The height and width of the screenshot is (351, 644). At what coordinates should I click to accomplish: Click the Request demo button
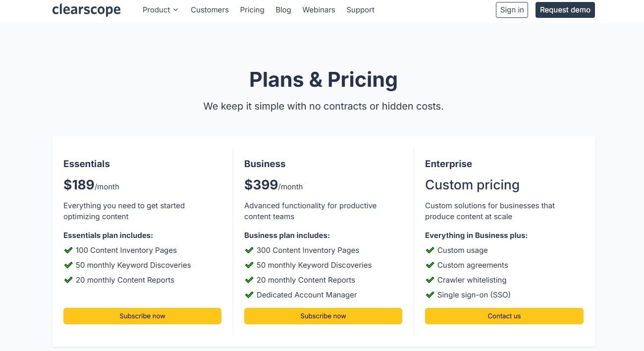[565, 9]
